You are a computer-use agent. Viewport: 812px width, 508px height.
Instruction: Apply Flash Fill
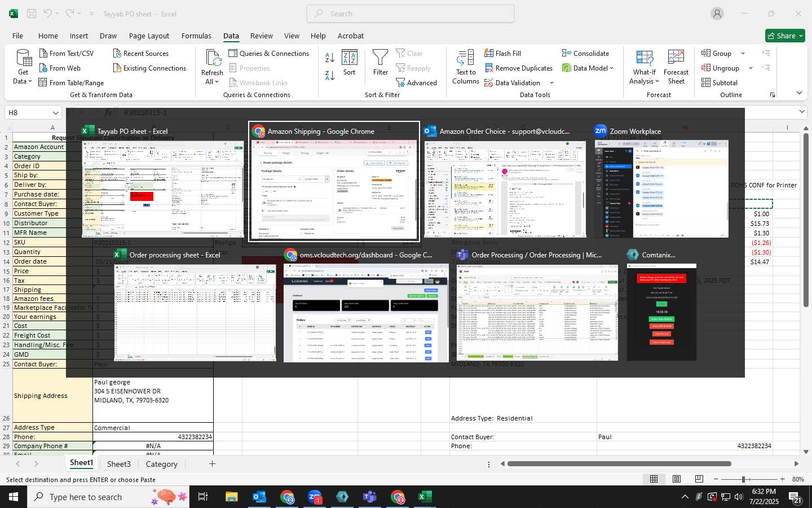[x=502, y=53]
